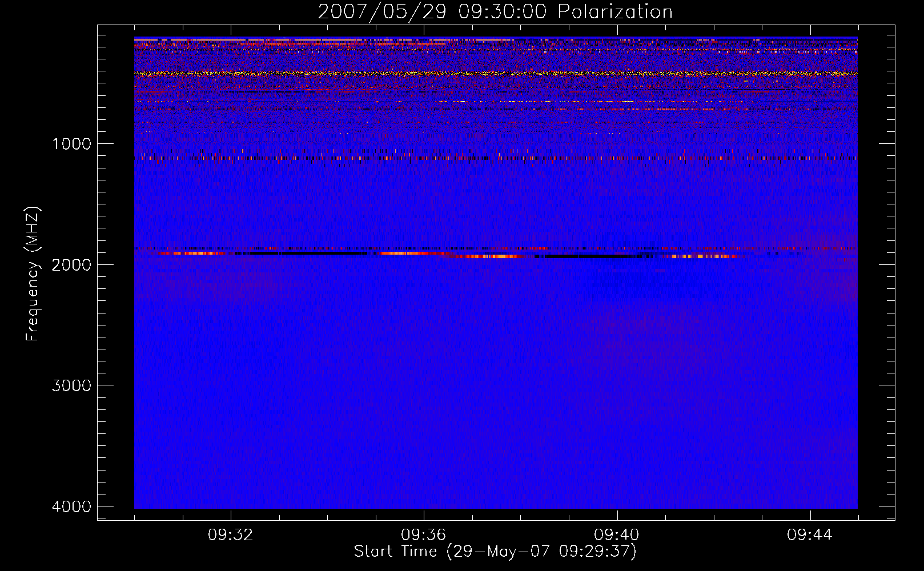Viewport: 924px width, 571px height.
Task: Click the 09:44 time tick label
Action: (810, 535)
